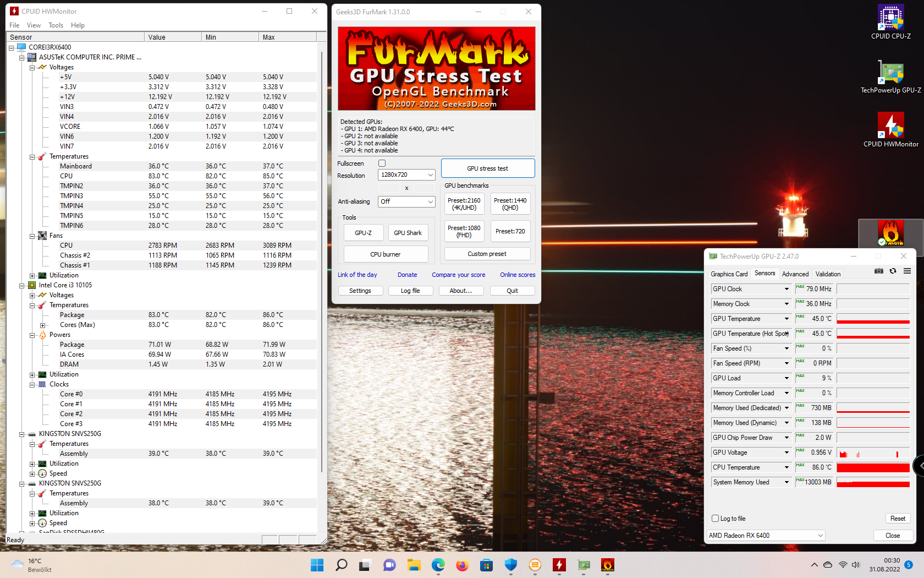Collapse the Clocks tree node
This screenshot has height=578, width=924.
[32, 385]
